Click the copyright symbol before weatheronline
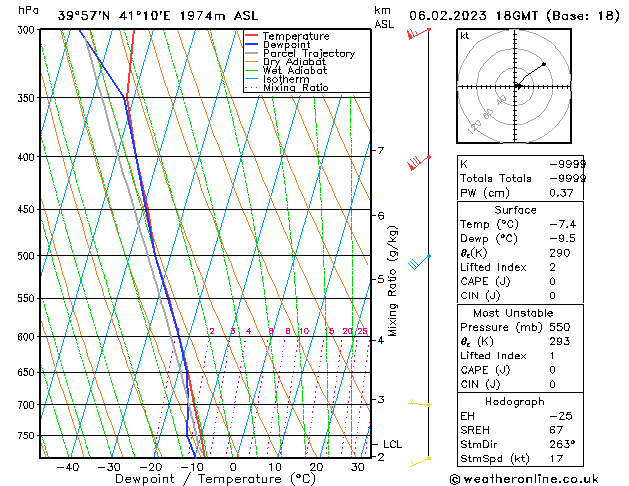 click(457, 478)
